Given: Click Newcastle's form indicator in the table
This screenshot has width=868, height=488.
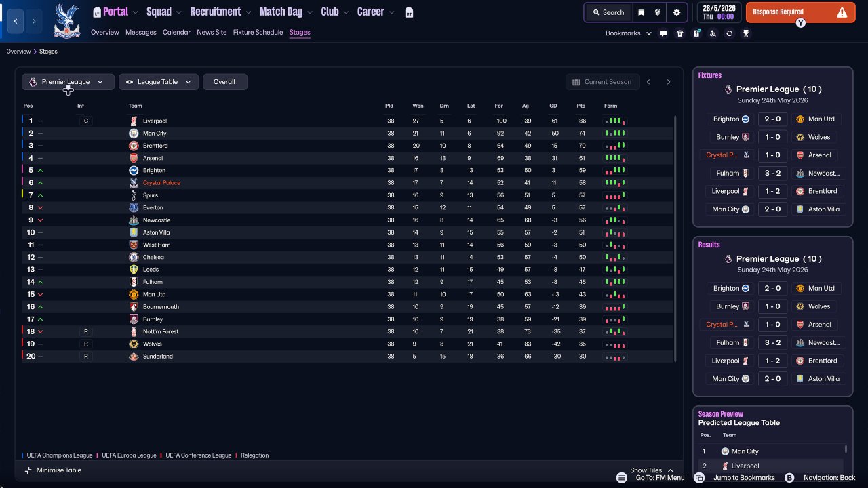Looking at the screenshot, I should click(614, 220).
